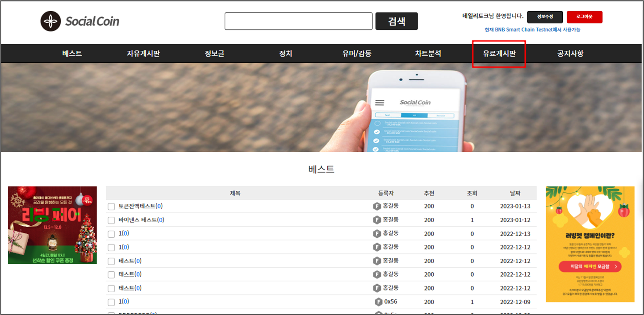Image resolution: width=644 pixels, height=315 pixels.
Task: Select the checkbox of the 2022-12-09 post
Action: [x=111, y=302]
